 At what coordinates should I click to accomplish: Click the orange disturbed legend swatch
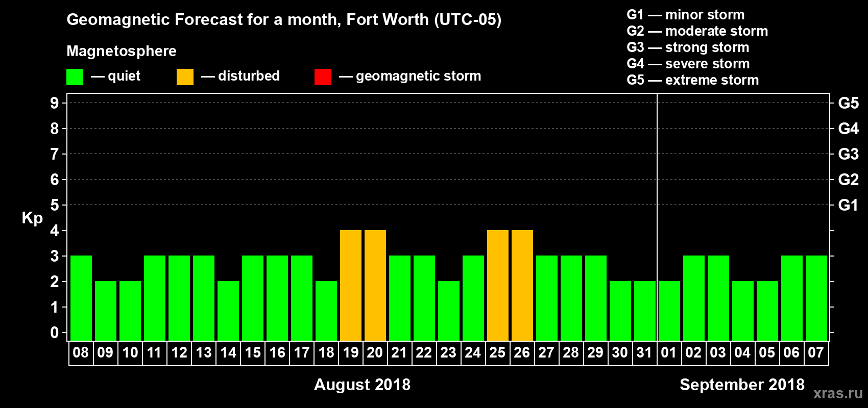coord(185,77)
